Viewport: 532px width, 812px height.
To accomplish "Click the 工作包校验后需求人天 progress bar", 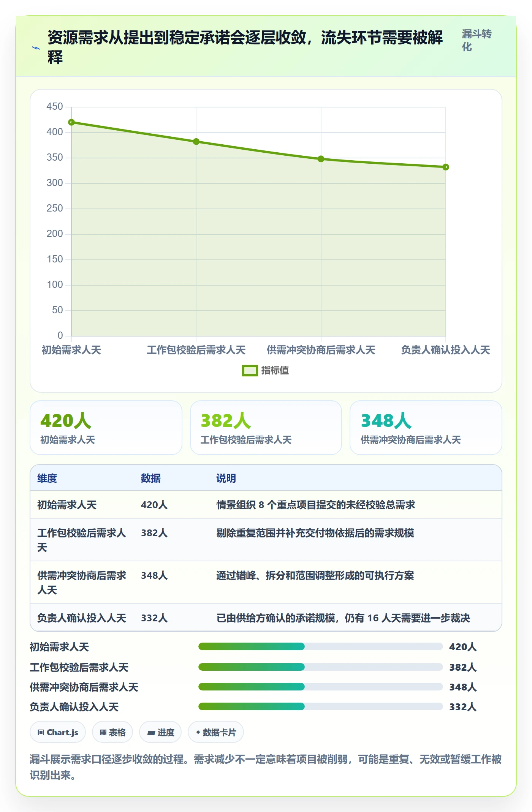I will pos(320,667).
